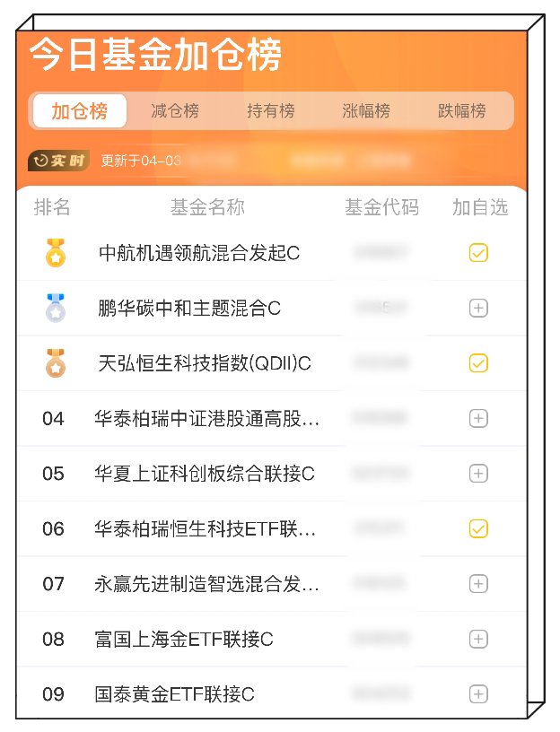Image resolution: width=560 pixels, height=732 pixels.
Task: Select the 跌幅榜 tab
Action: [x=462, y=111]
